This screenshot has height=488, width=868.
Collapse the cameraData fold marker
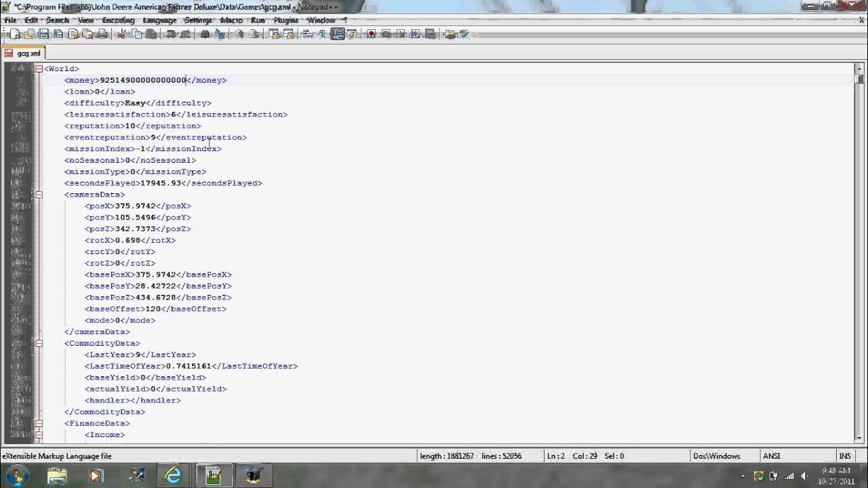39,195
